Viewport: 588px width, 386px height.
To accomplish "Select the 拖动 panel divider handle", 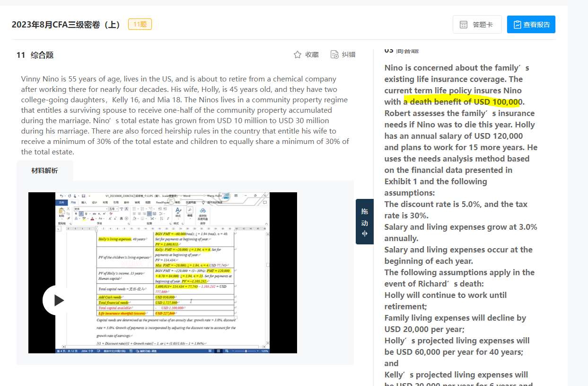I will (x=364, y=222).
